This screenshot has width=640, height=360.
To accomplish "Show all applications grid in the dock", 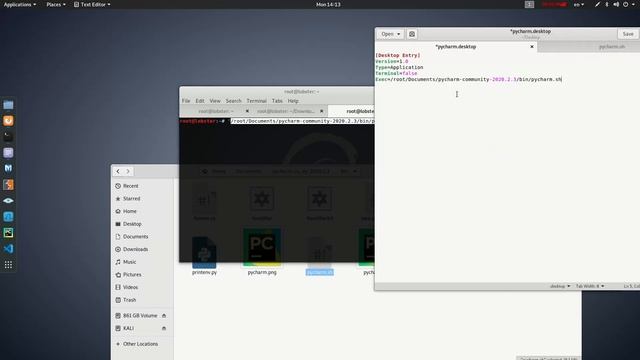I will (x=8, y=265).
